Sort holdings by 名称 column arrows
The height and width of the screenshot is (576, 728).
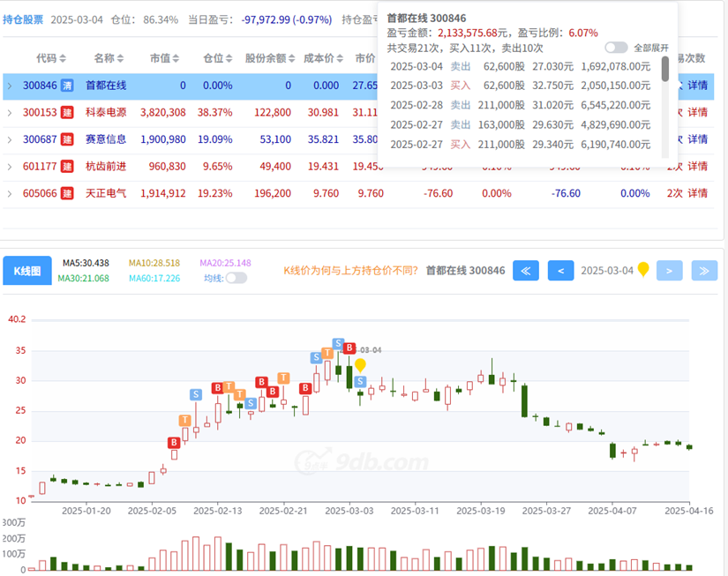point(120,58)
